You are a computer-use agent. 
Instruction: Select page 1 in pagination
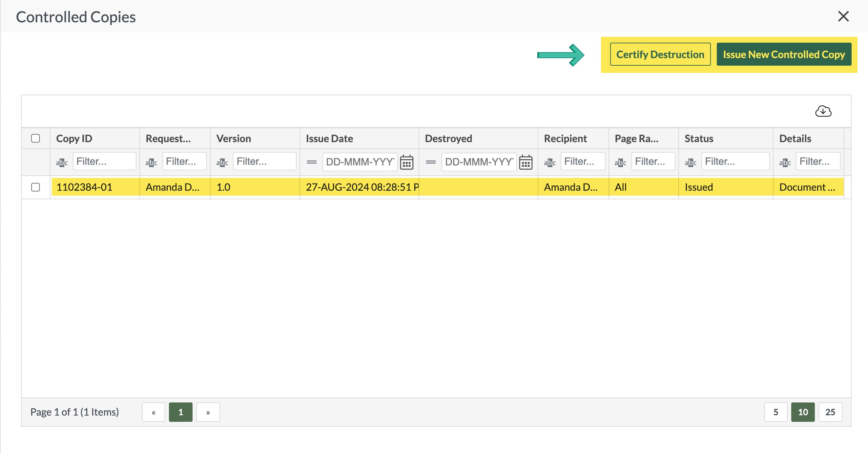pos(181,412)
